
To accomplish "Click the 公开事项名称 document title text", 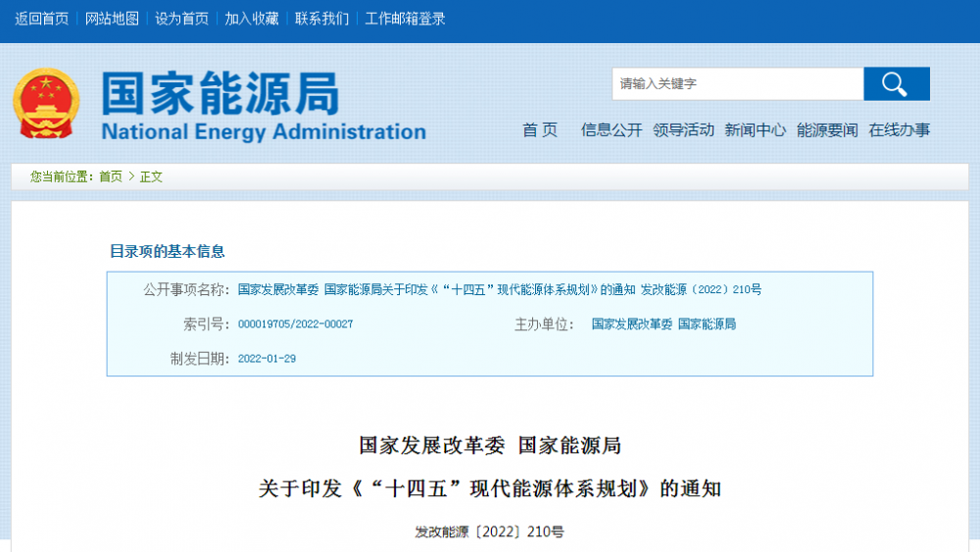I will (x=500, y=289).
